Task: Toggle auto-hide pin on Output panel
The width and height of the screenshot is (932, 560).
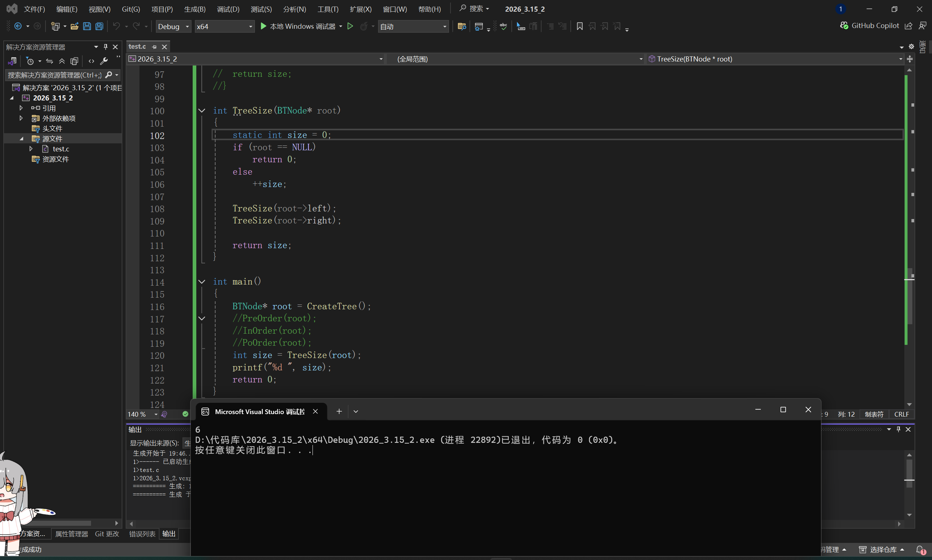Action: point(898,429)
